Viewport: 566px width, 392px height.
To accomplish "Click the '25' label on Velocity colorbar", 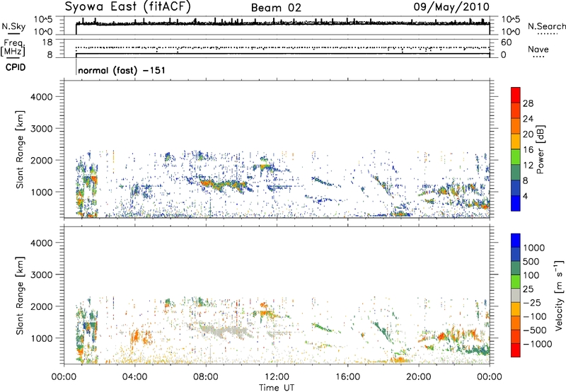I will tap(528, 289).
